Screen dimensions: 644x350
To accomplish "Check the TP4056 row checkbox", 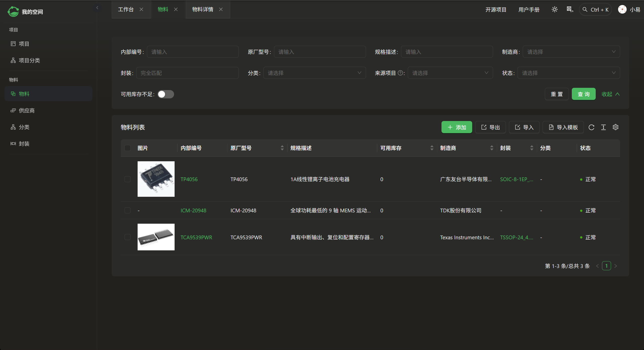I will click(128, 179).
